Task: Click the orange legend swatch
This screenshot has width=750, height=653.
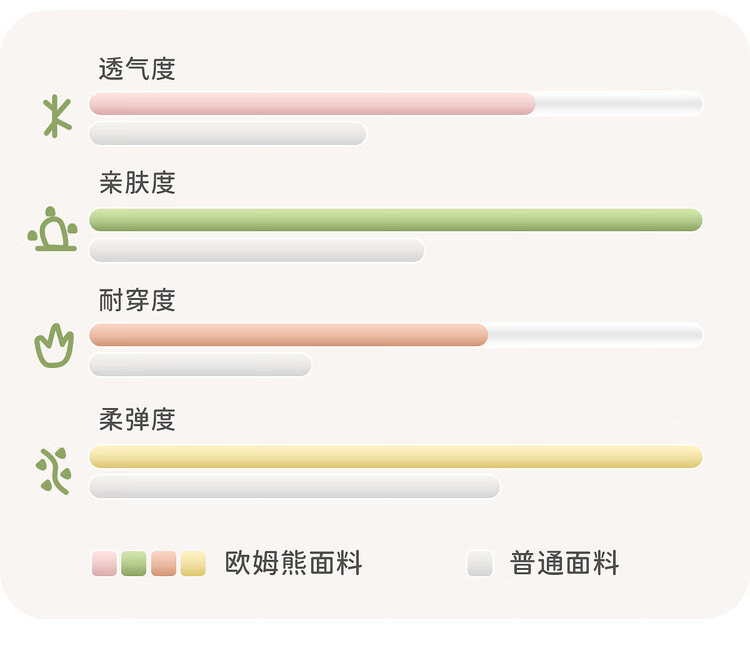Action: click(163, 564)
